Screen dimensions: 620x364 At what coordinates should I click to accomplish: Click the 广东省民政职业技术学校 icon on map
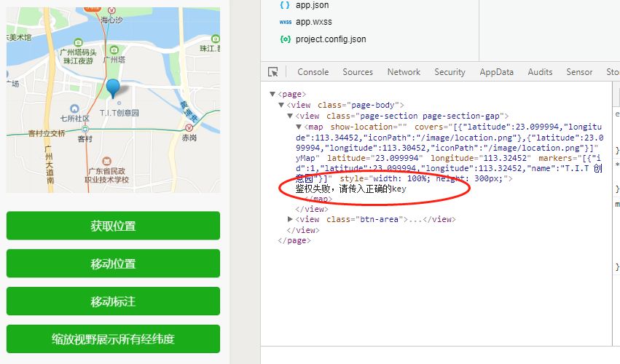tap(106, 161)
